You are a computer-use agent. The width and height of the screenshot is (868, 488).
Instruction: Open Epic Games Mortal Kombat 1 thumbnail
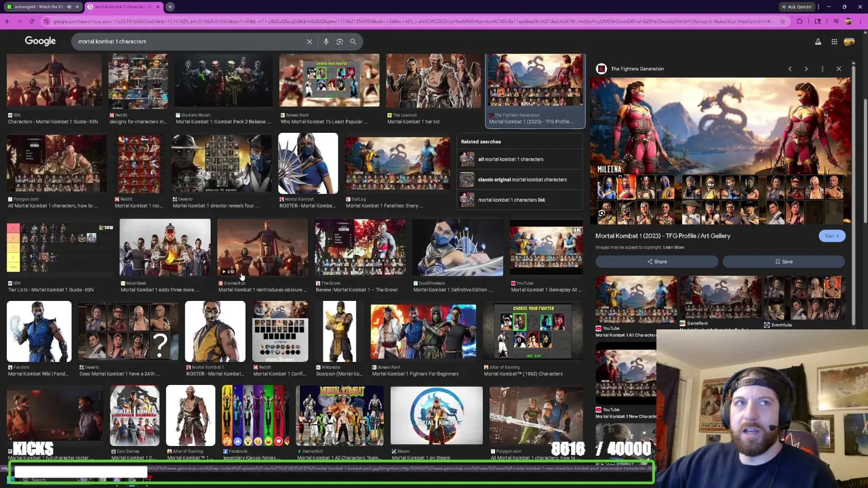[x=135, y=415]
